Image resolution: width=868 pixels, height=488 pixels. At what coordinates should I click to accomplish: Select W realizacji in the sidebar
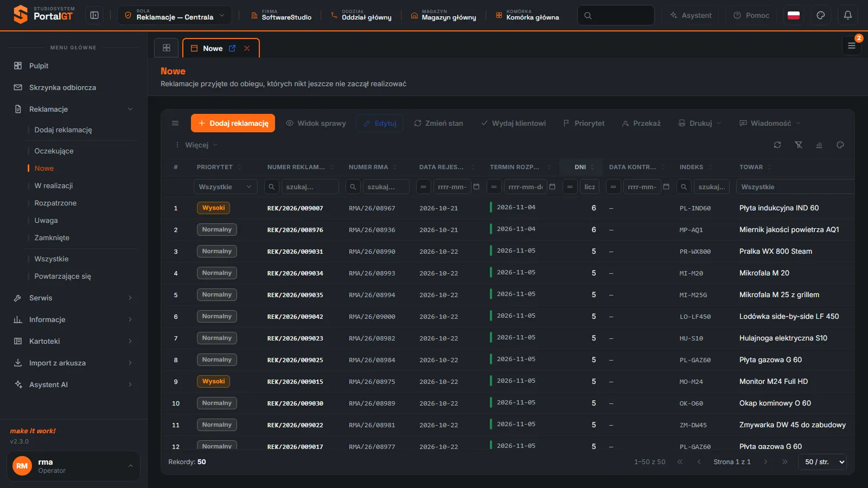[54, 185]
